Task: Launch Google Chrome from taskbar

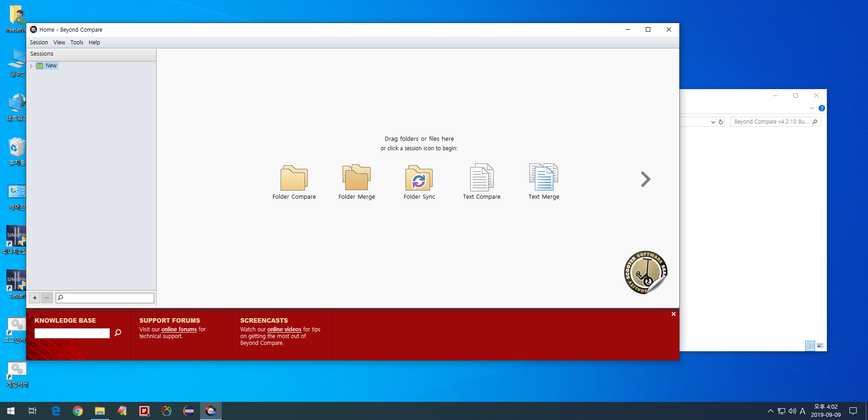Action: 78,411
